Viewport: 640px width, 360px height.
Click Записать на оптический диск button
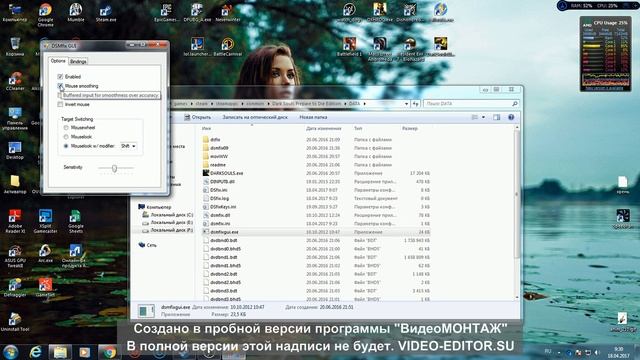pyautogui.click(x=255, y=118)
